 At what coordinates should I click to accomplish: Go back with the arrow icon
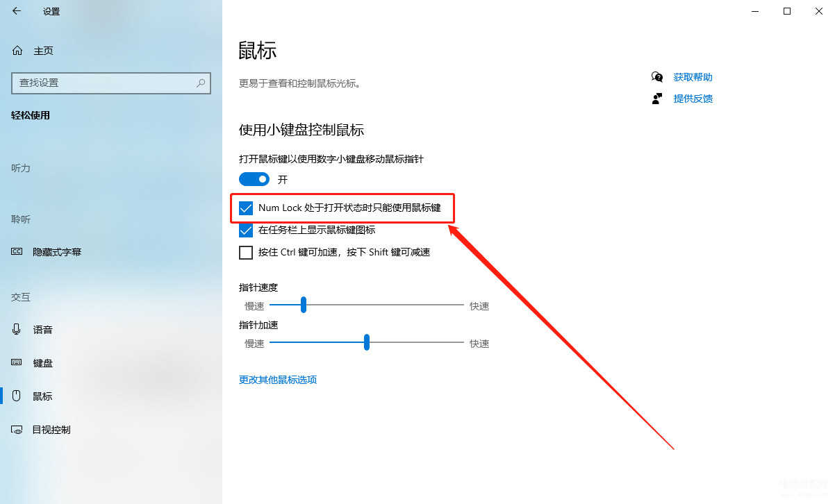17,11
